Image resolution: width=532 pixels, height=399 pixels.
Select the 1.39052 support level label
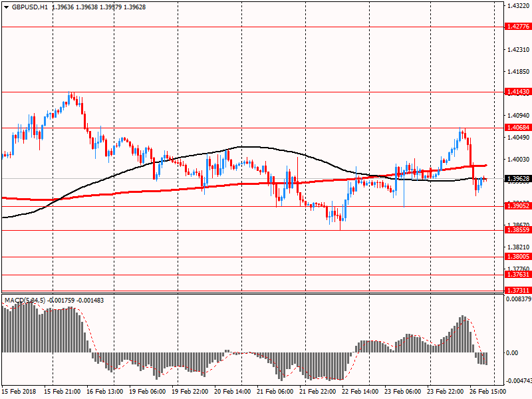pos(517,206)
